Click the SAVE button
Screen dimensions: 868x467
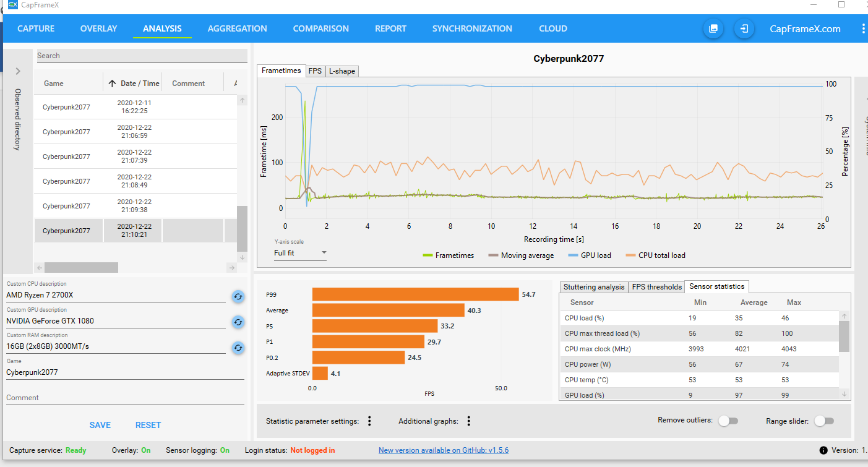click(100, 425)
